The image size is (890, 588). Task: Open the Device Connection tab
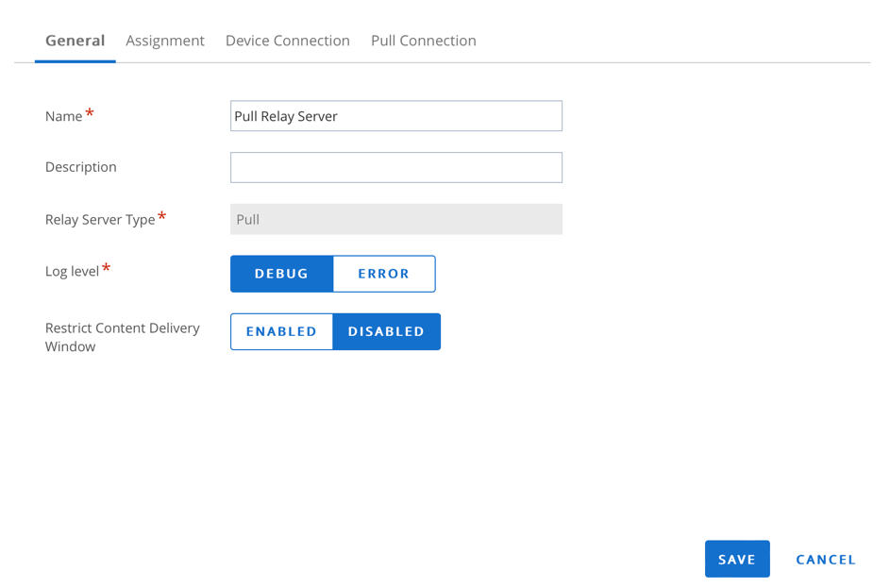(x=287, y=41)
